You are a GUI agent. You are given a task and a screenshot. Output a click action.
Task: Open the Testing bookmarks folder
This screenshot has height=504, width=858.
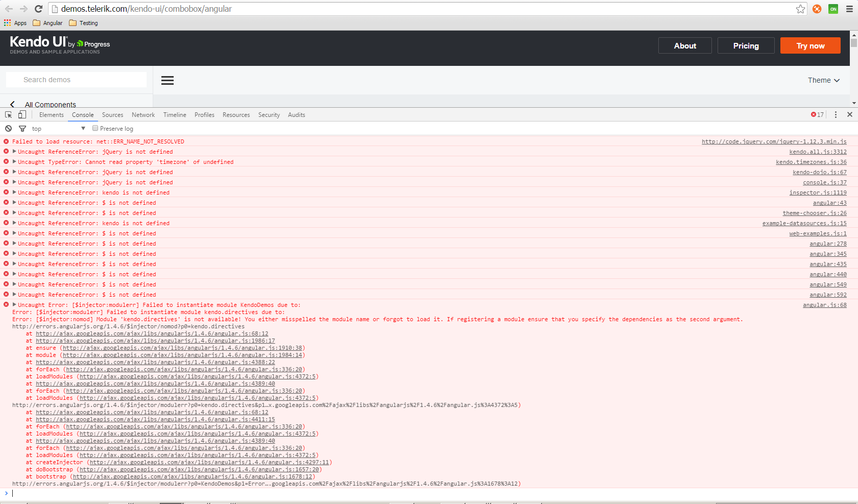[83, 23]
